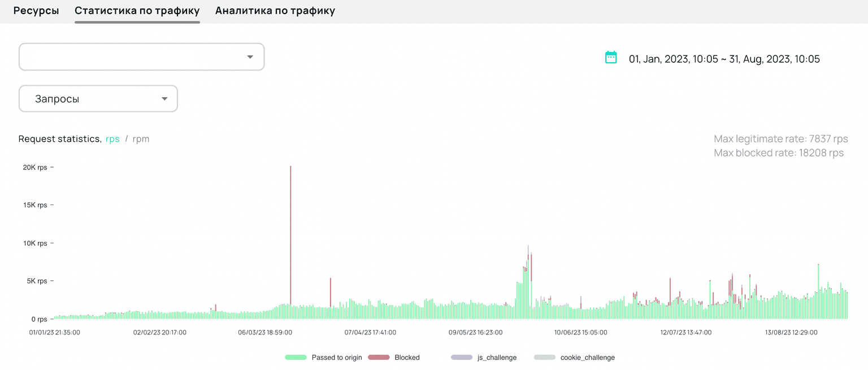The image size is (868, 370).
Task: Hide the Passed to origin series label
Action: point(337,358)
